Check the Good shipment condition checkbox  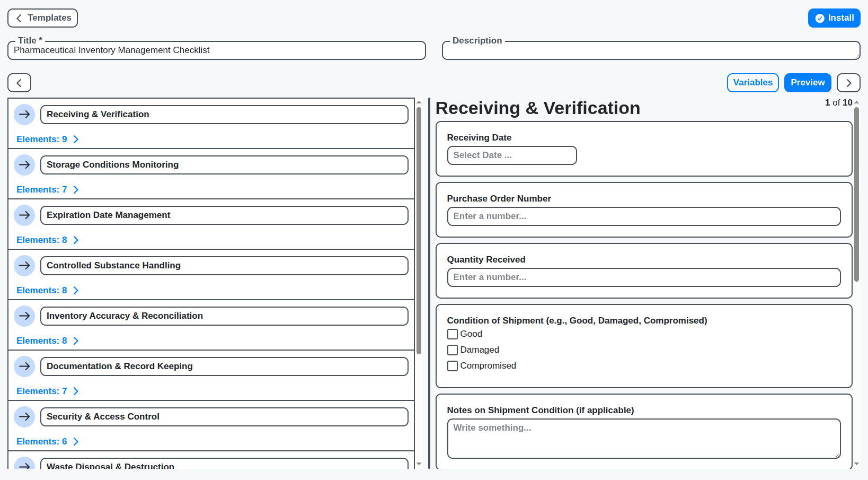pos(452,334)
